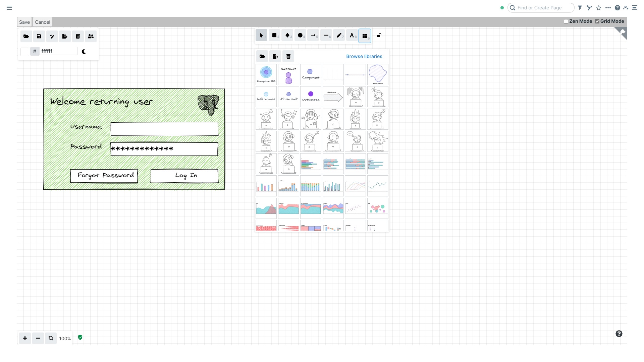Choose the Arrow drawing tool
Viewport: 644px width, 362px height.
313,36
